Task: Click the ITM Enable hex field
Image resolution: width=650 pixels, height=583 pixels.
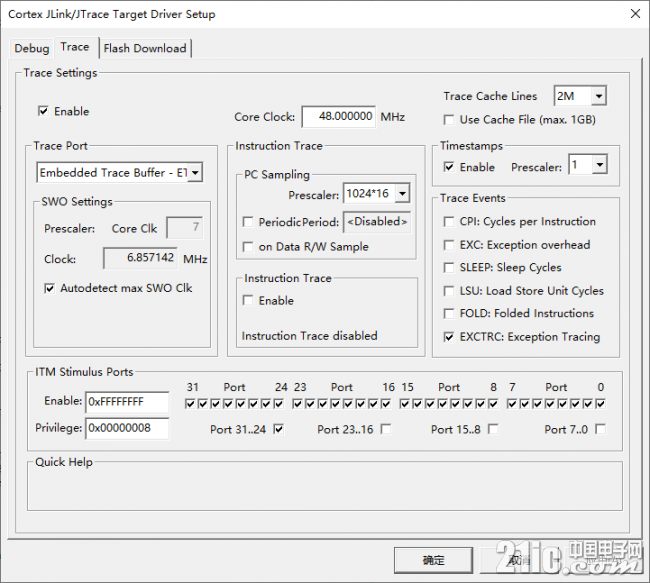Action: pyautogui.click(x=127, y=402)
